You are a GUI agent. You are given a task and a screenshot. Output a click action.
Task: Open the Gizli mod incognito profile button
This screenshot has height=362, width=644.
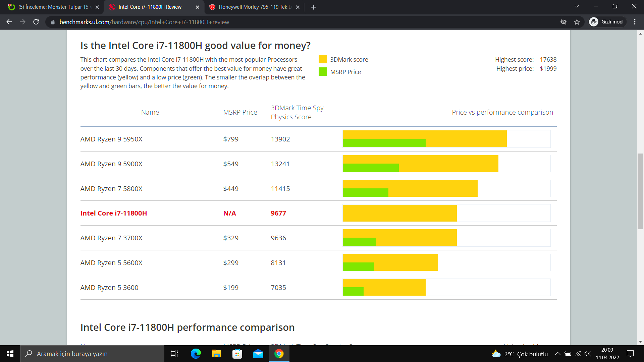[607, 22]
